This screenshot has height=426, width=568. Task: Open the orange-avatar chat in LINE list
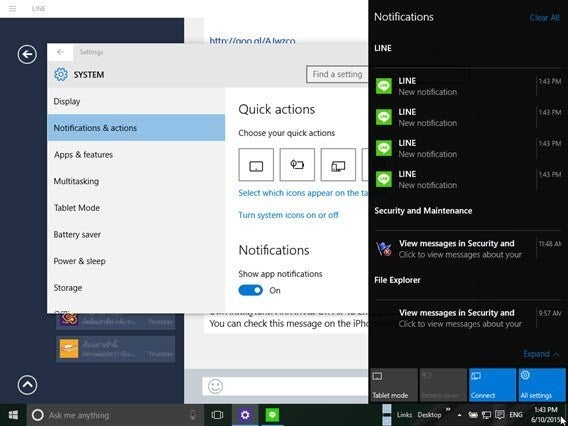tap(116, 348)
